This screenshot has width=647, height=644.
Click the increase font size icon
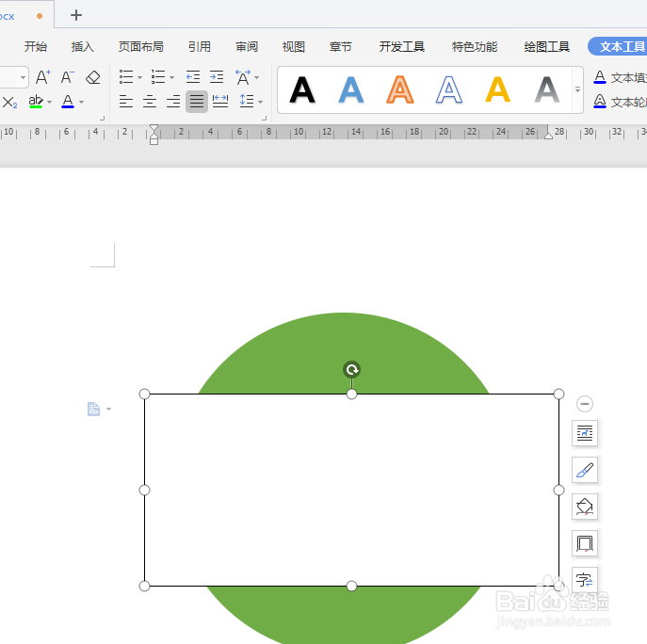(x=43, y=77)
